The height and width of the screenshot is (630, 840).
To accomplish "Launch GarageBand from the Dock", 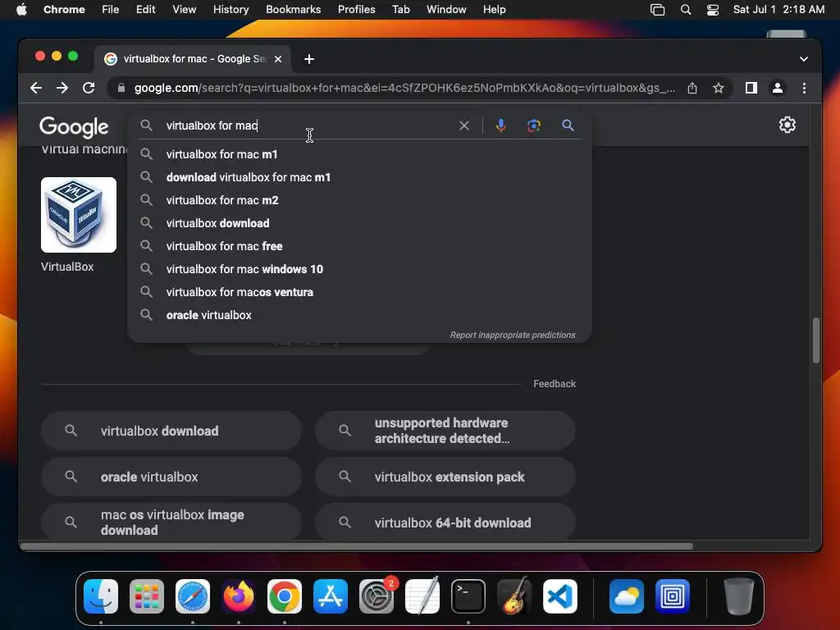I will 514,596.
